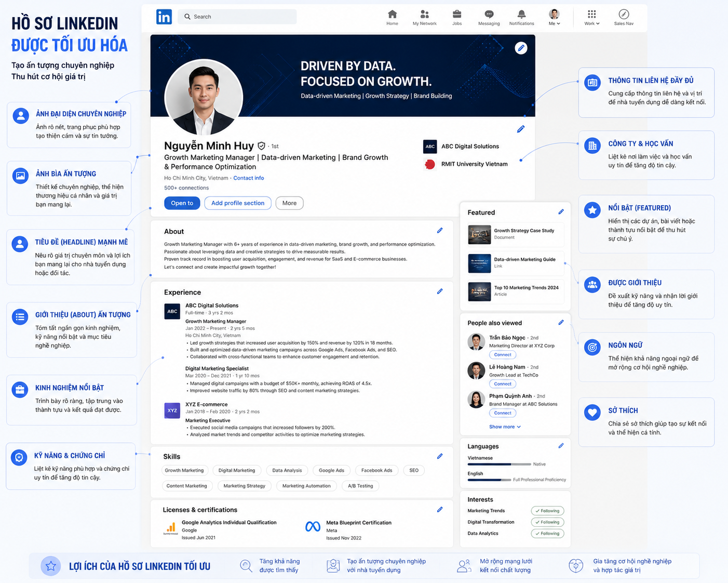Click Trần Bảo Ngọc's profile photo
This screenshot has height=583, width=728.
click(476, 342)
